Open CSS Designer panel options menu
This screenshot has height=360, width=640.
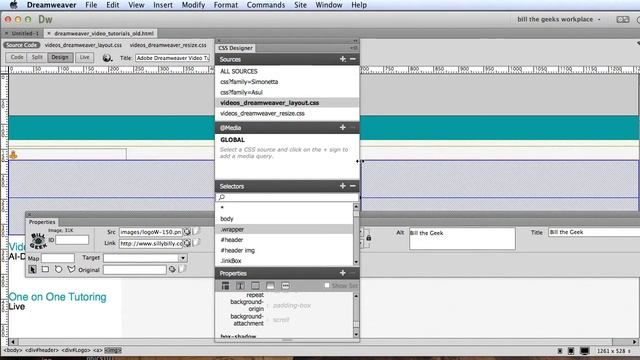tap(353, 48)
